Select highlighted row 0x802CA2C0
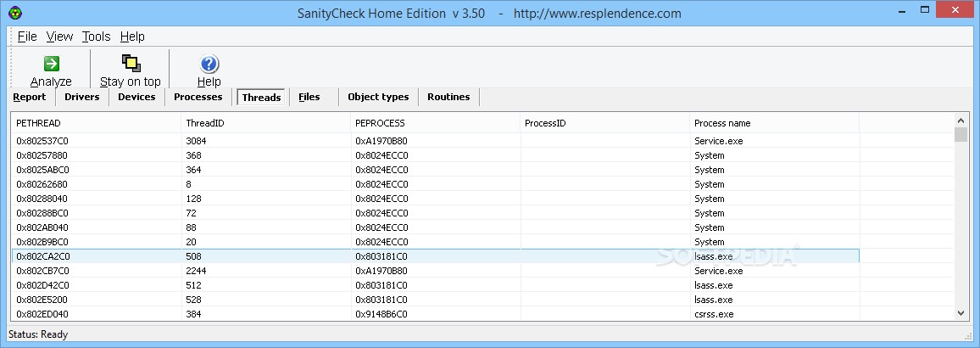 436,256
